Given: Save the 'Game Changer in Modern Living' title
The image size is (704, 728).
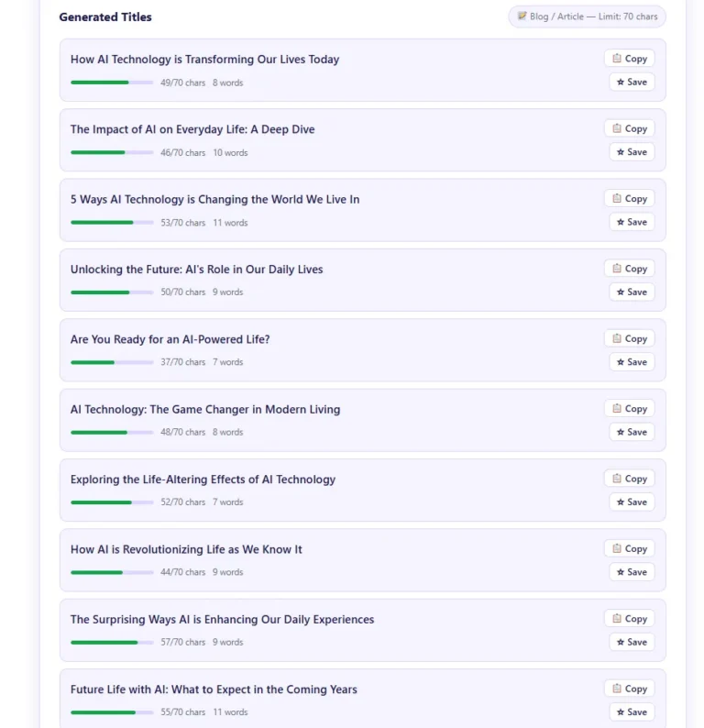Looking at the screenshot, I should 632,432.
